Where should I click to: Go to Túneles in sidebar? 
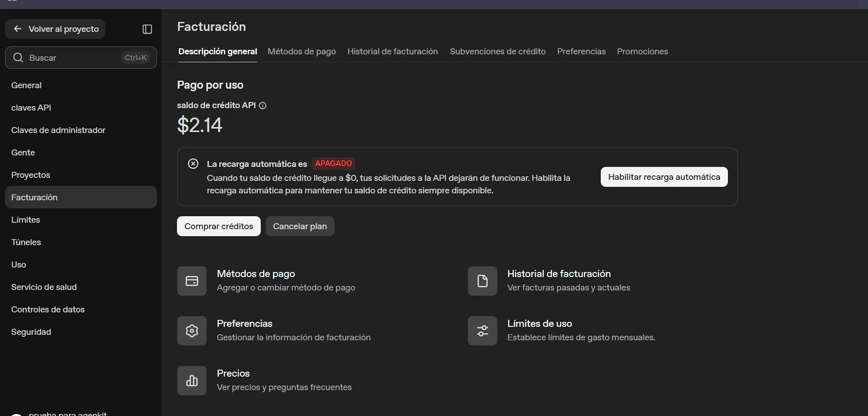click(x=81, y=242)
